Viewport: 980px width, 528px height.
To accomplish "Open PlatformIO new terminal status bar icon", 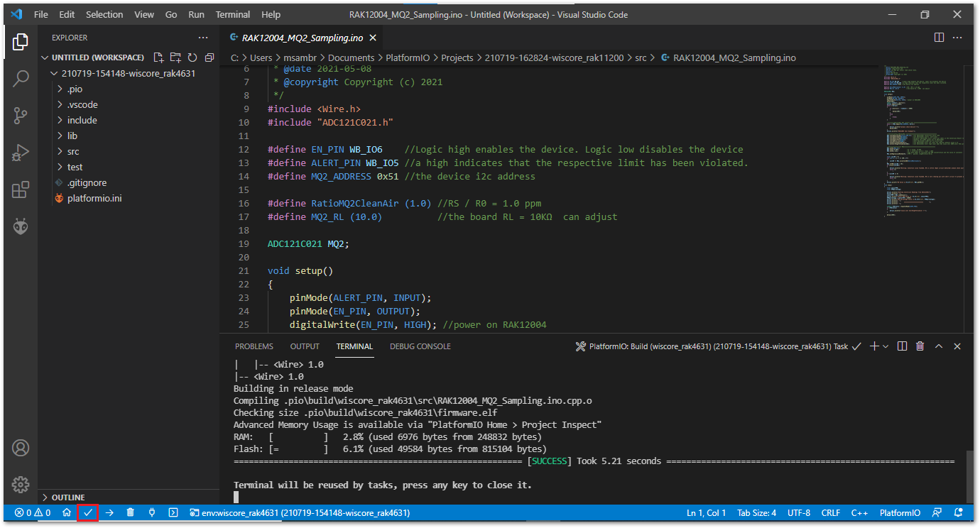I will click(x=173, y=512).
